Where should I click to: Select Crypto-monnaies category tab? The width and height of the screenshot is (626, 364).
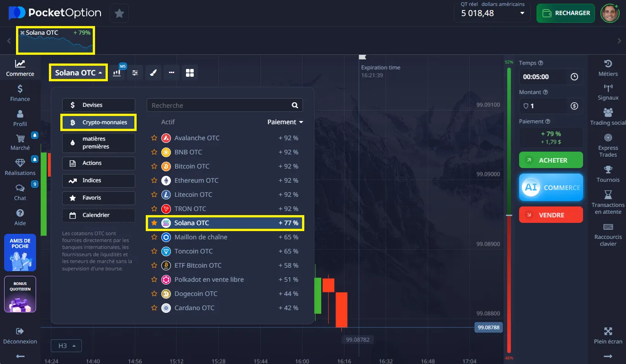click(99, 122)
